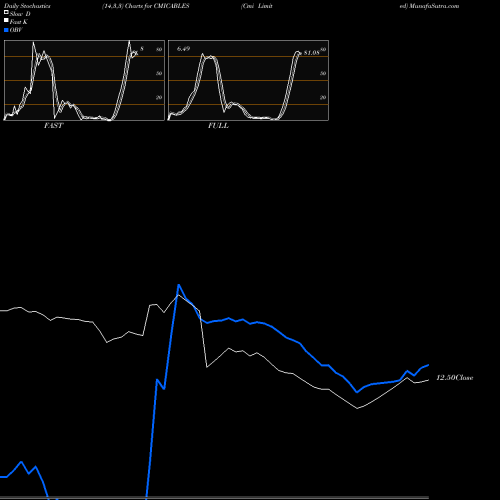Click the 'Daily Stochastics' title text
The width and height of the screenshot is (500, 500).
(27, 6)
